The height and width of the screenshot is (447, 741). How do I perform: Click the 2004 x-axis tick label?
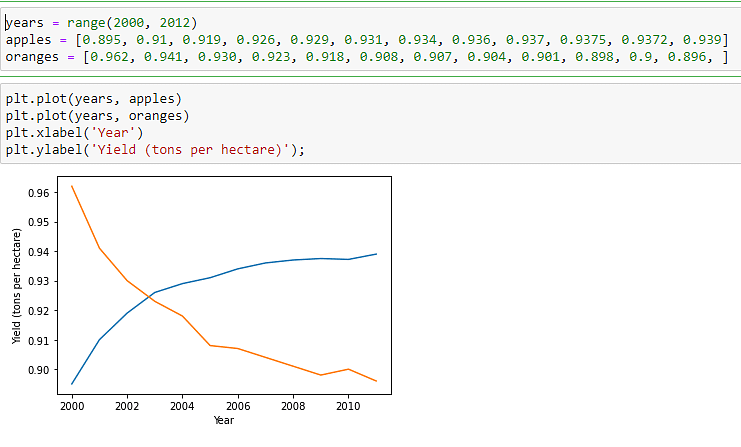click(182, 406)
